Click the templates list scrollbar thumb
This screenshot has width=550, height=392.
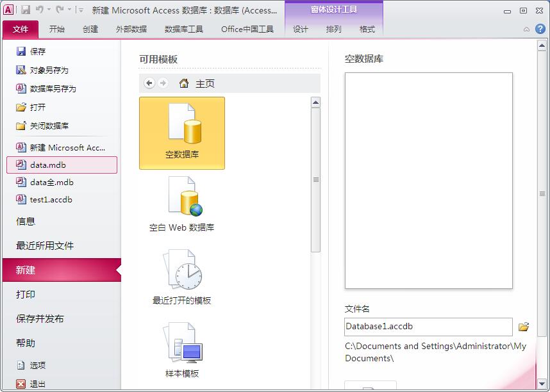coord(315,179)
